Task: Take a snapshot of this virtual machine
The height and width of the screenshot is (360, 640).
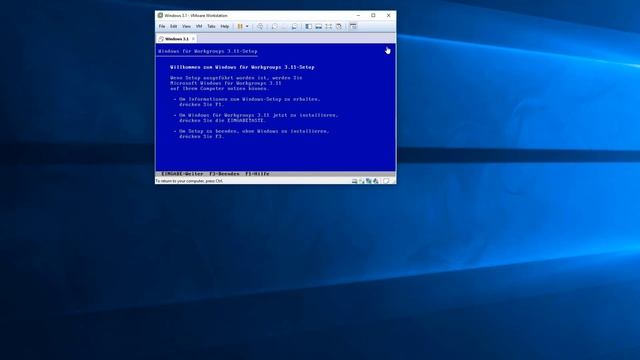Action: pos(275,27)
